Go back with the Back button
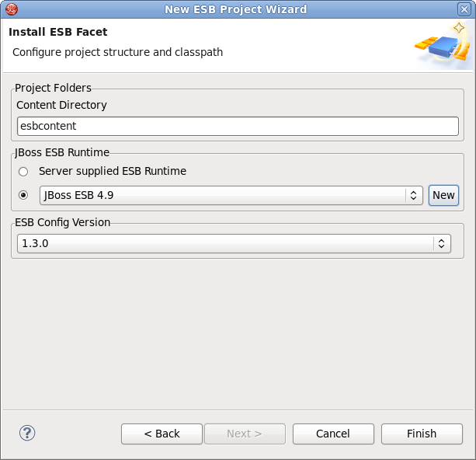The height and width of the screenshot is (460, 476). pyautogui.click(x=162, y=434)
